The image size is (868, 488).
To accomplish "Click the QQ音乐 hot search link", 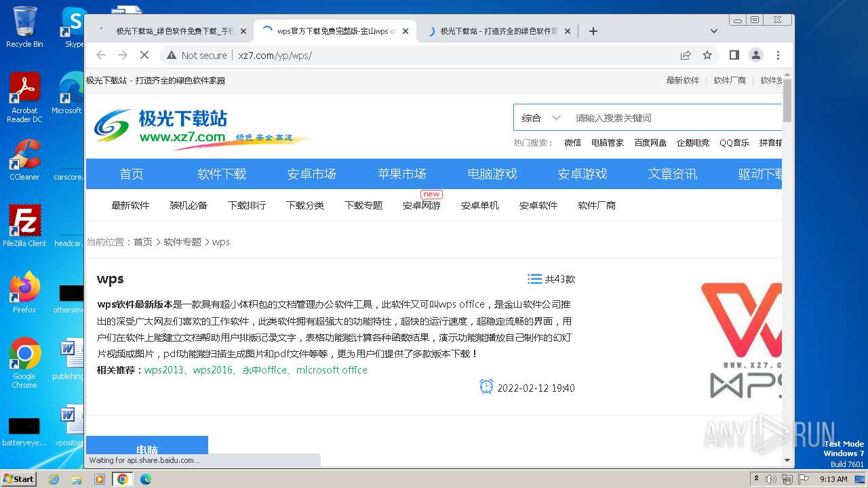I will coord(734,143).
